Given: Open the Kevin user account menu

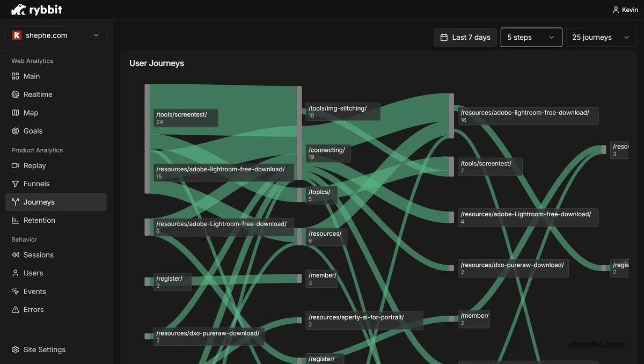Looking at the screenshot, I should pos(625,10).
